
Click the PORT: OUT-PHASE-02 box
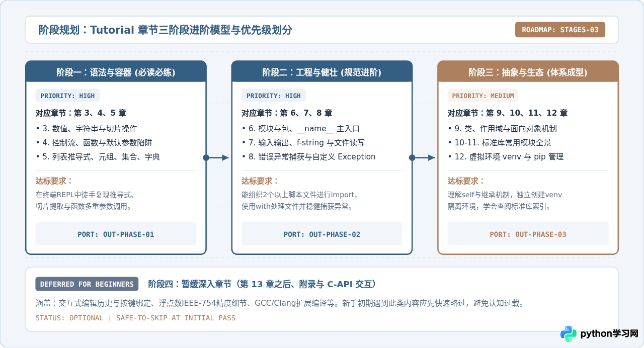322,234
